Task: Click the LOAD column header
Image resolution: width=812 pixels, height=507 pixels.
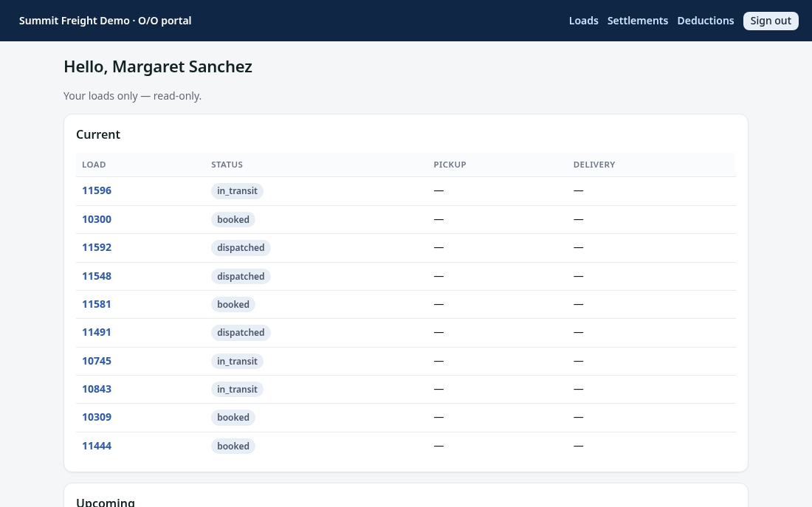Action: click(x=94, y=165)
